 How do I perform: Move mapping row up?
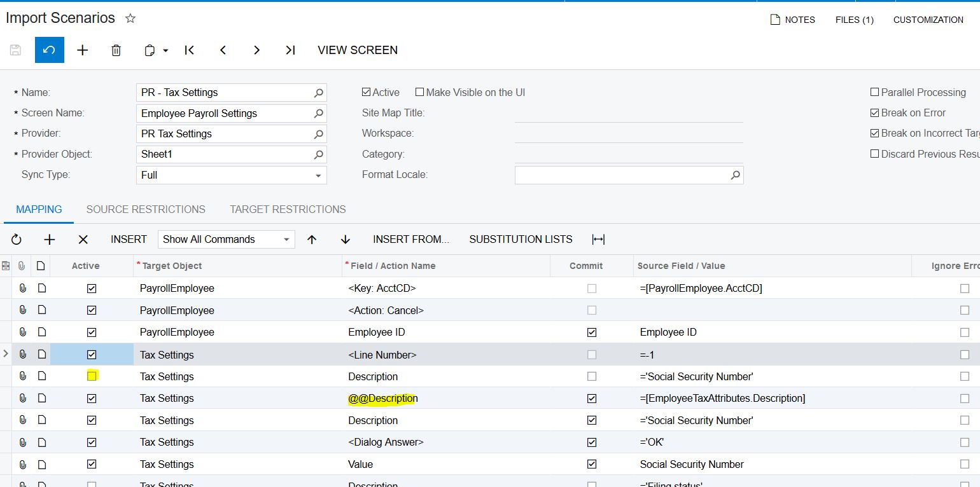click(312, 240)
